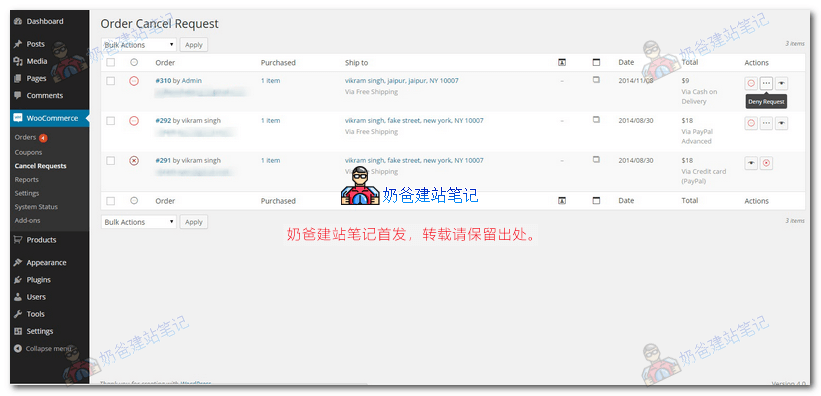Open the bottom Bulk Actions dropdown

(139, 222)
